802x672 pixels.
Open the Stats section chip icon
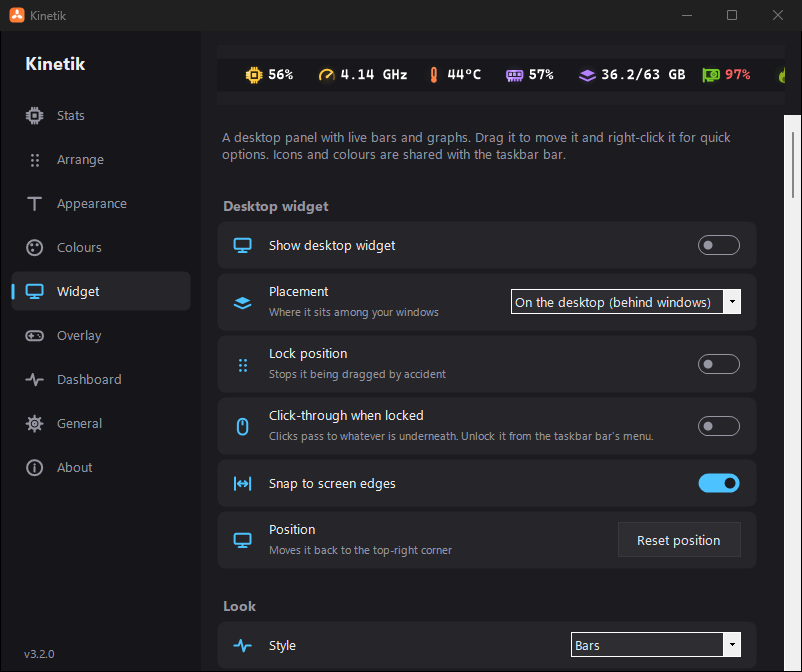(x=34, y=116)
